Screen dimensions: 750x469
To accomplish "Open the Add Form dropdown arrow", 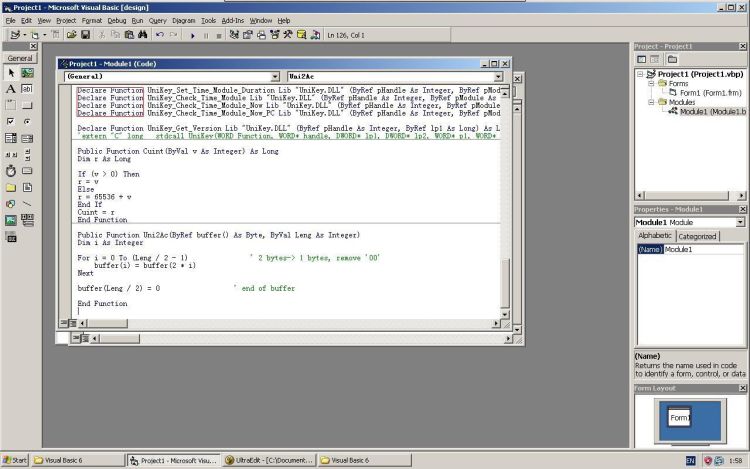I will tap(44, 35).
